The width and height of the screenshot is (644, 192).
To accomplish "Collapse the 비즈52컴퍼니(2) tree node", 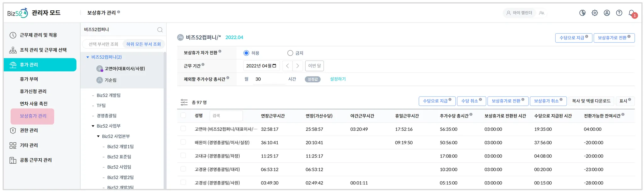I will (x=88, y=57).
